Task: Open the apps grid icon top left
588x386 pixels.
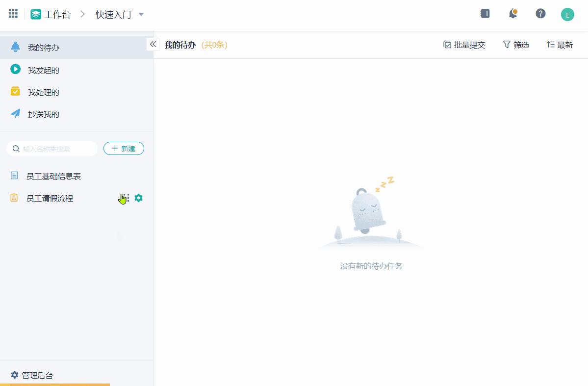Action: coord(13,13)
